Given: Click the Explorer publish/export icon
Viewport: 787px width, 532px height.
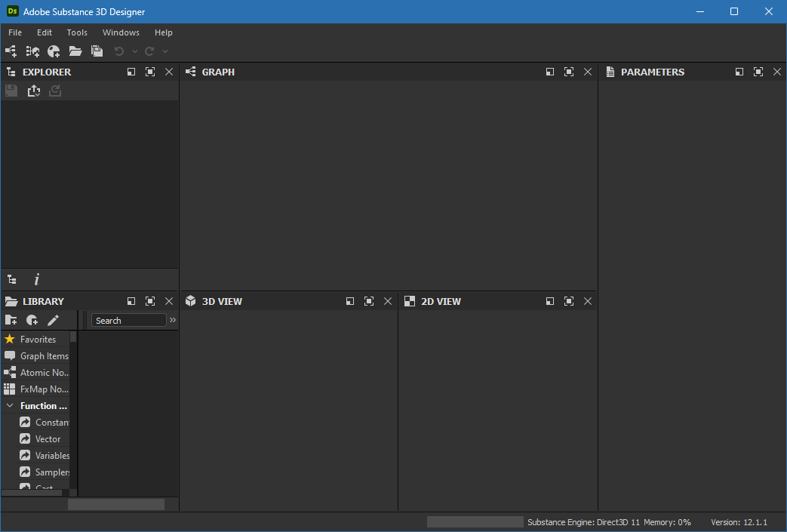Looking at the screenshot, I should [x=34, y=91].
